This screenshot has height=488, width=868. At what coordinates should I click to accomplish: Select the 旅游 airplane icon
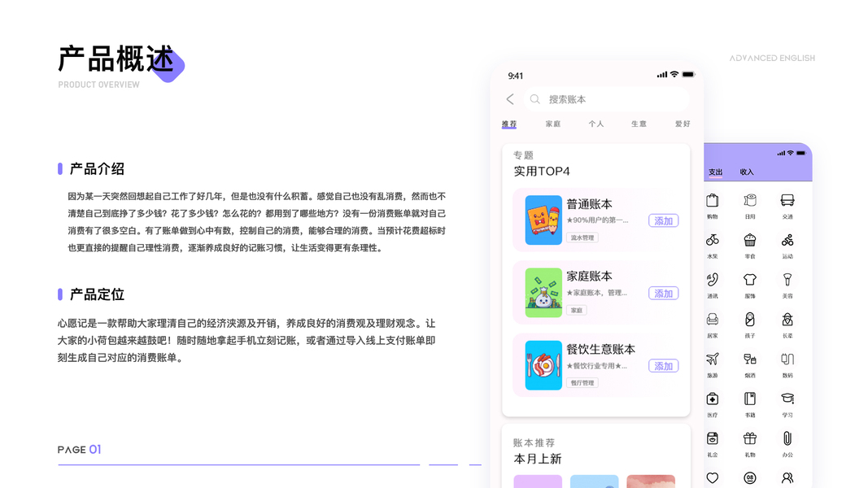[713, 359]
